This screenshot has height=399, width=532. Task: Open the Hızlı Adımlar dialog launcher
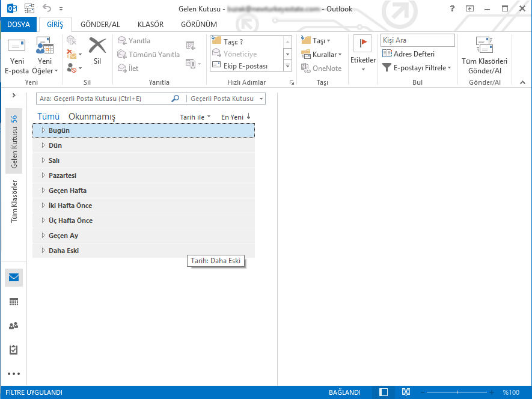292,82
